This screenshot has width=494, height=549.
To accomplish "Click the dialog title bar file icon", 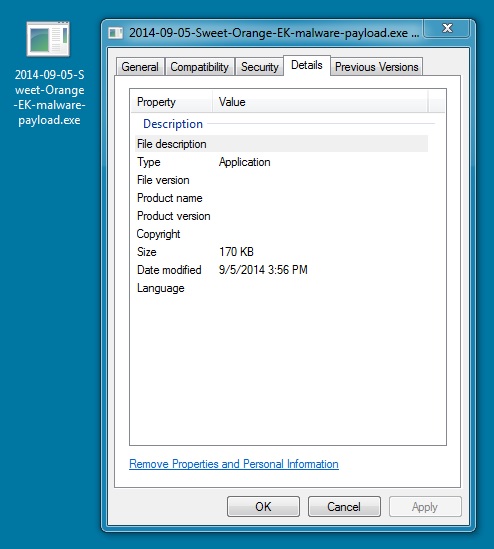I will pos(116,33).
